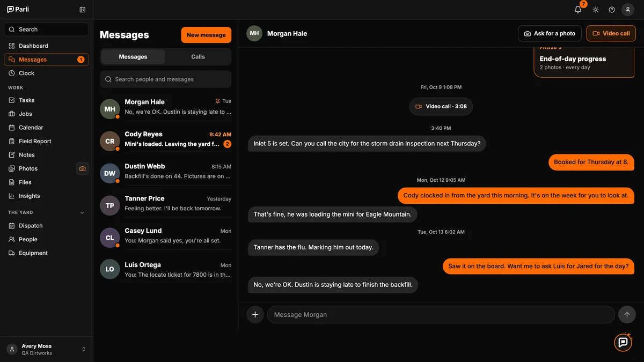The height and width of the screenshot is (362, 644).
Task: Open Equipment under The Yard
Action: (47, 253)
